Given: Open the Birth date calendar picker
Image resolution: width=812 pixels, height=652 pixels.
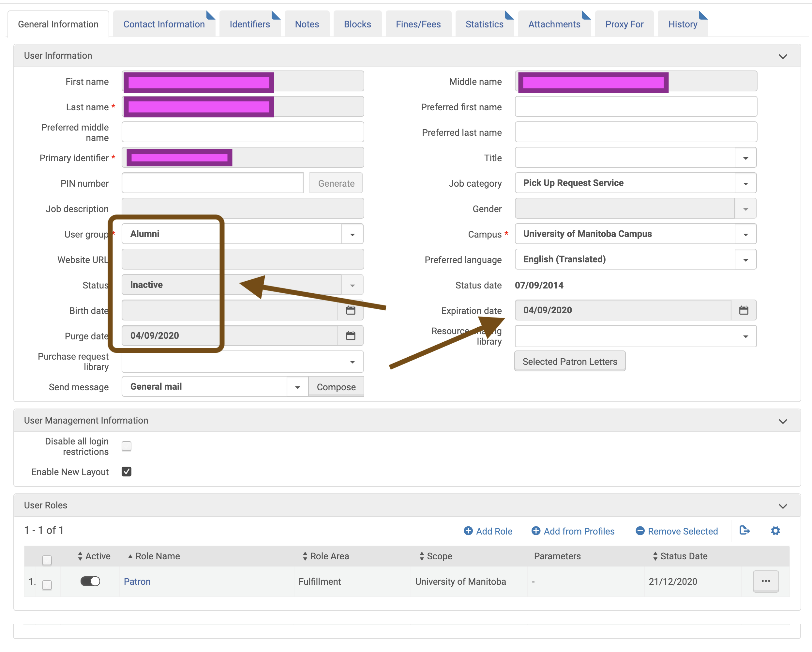Looking at the screenshot, I should (350, 310).
